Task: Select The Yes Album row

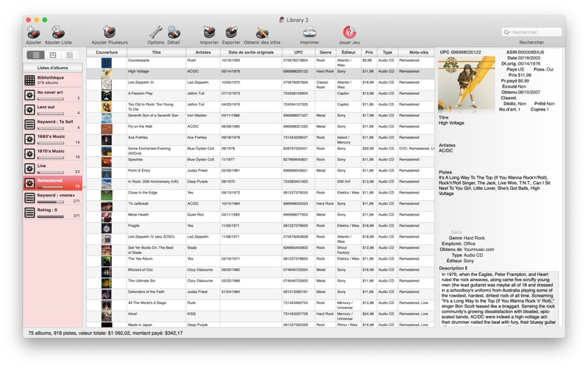Action: coord(261,261)
